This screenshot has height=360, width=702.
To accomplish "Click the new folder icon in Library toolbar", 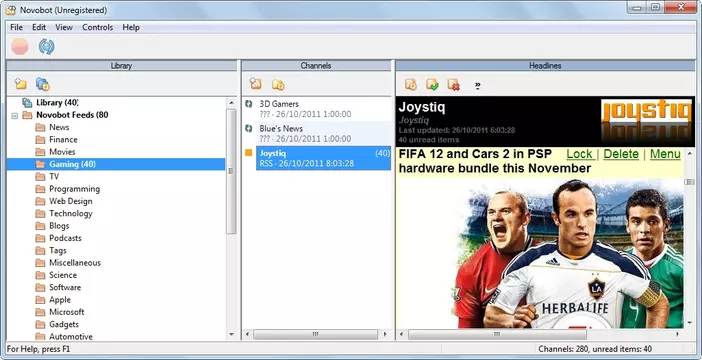I will pyautogui.click(x=21, y=84).
